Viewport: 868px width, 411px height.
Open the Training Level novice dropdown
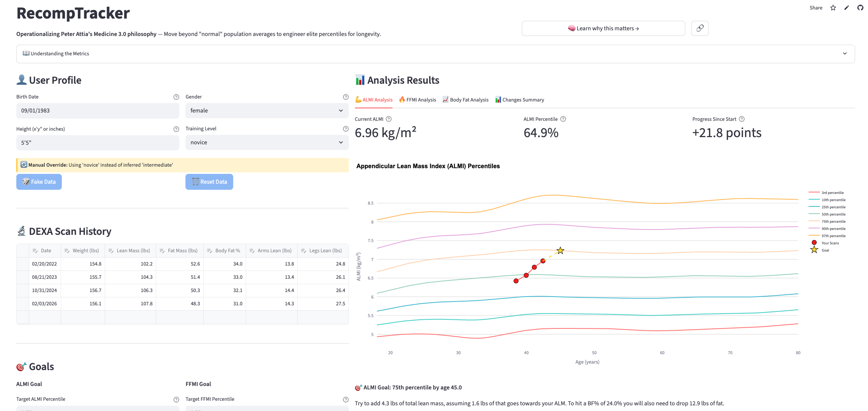coord(267,142)
